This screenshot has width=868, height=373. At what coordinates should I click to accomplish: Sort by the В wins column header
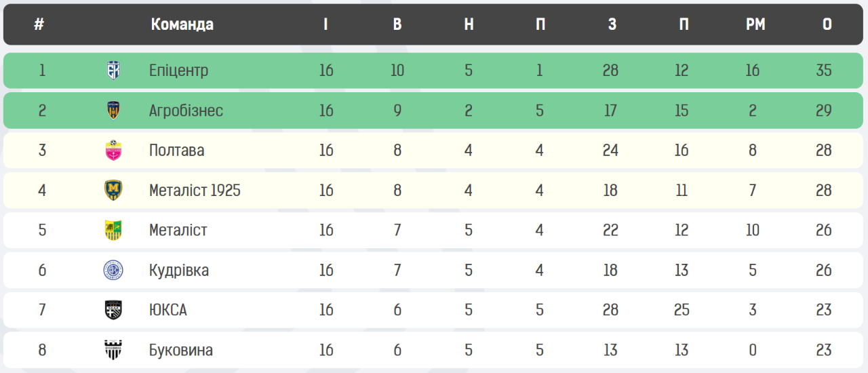pyautogui.click(x=397, y=24)
